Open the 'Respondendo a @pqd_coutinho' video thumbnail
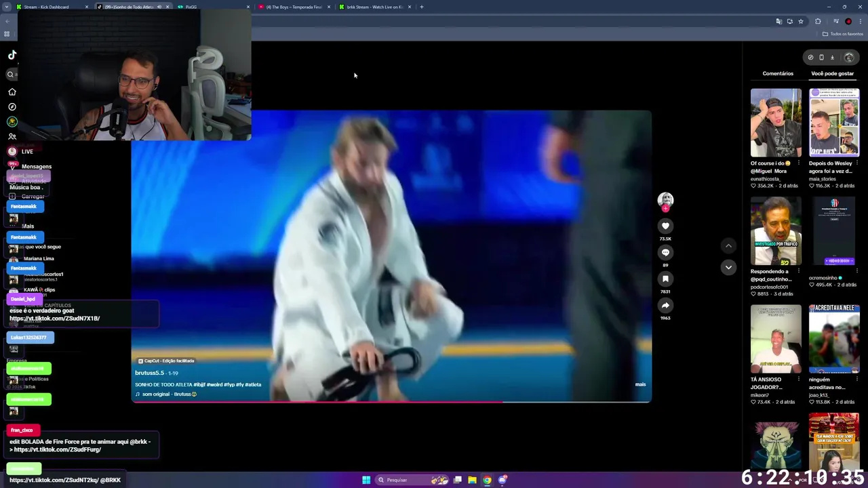Viewport: 868px width, 488px height. point(776,231)
